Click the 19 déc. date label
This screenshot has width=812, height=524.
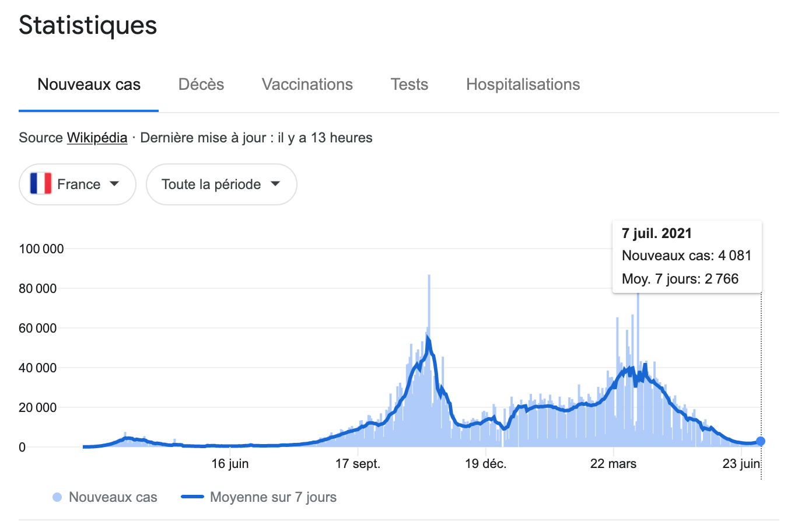point(485,464)
